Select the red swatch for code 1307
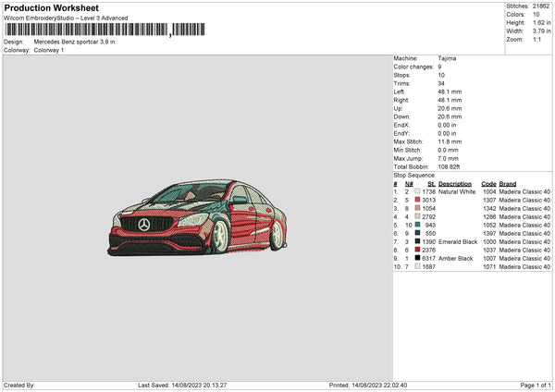 (x=418, y=202)
